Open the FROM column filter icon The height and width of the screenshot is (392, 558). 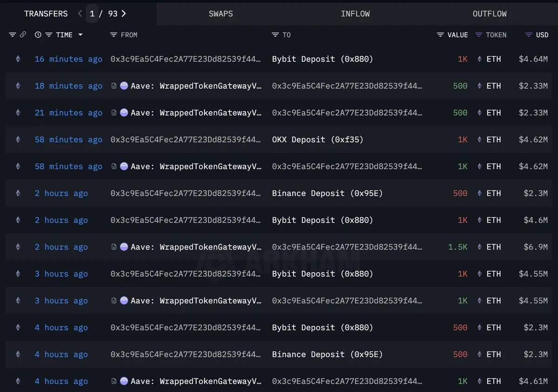click(x=113, y=35)
